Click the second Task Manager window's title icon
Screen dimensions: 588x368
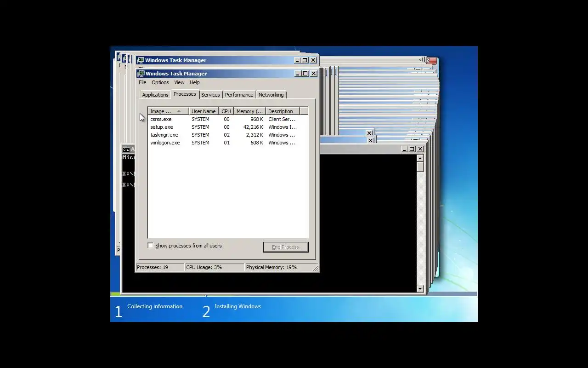tap(141, 60)
